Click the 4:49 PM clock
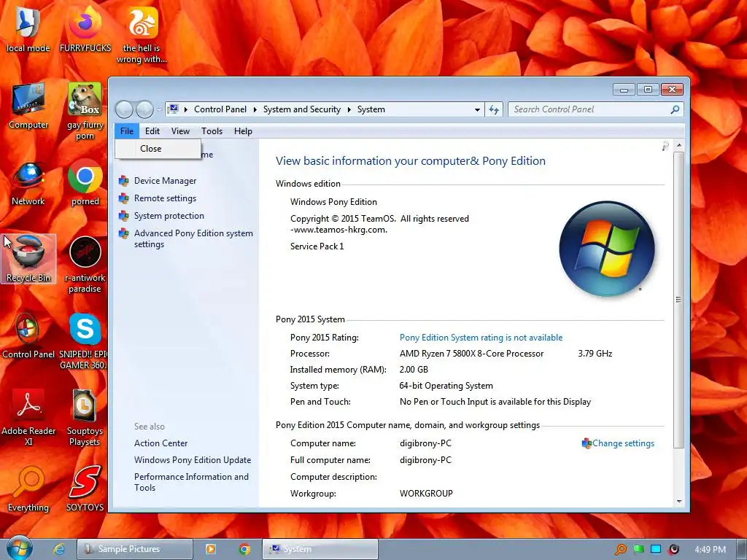The height and width of the screenshot is (560, 747). 710,550
